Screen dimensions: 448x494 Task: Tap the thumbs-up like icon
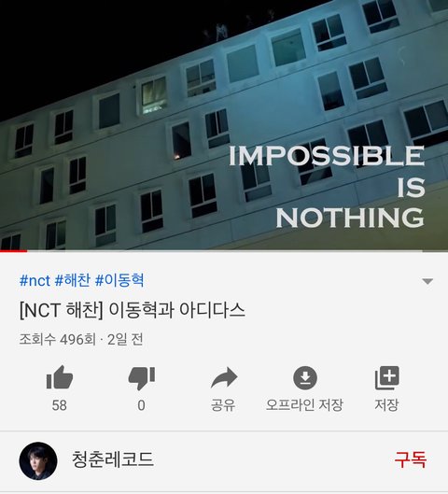point(60,377)
